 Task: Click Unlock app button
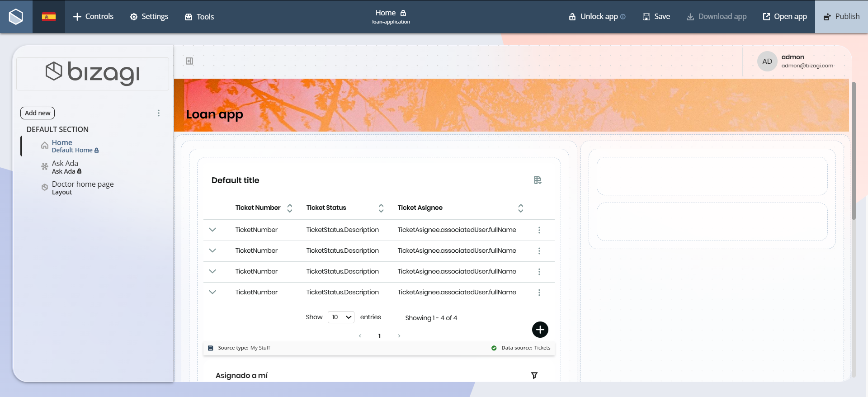[594, 17]
